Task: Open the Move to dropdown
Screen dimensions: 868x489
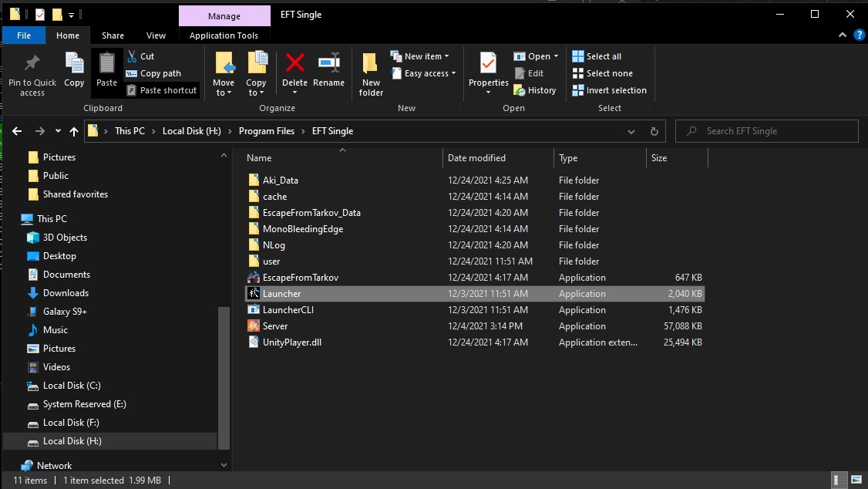Action: (224, 87)
